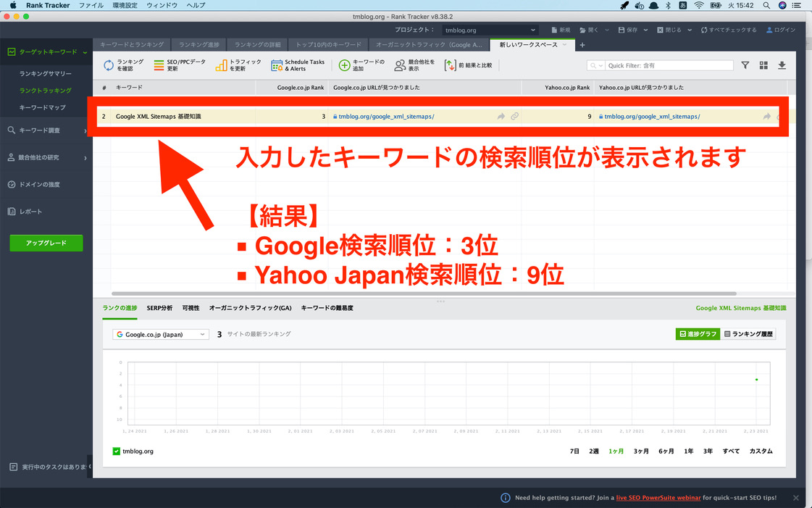Collapse the Target Keywords sidebar section

tap(85, 52)
